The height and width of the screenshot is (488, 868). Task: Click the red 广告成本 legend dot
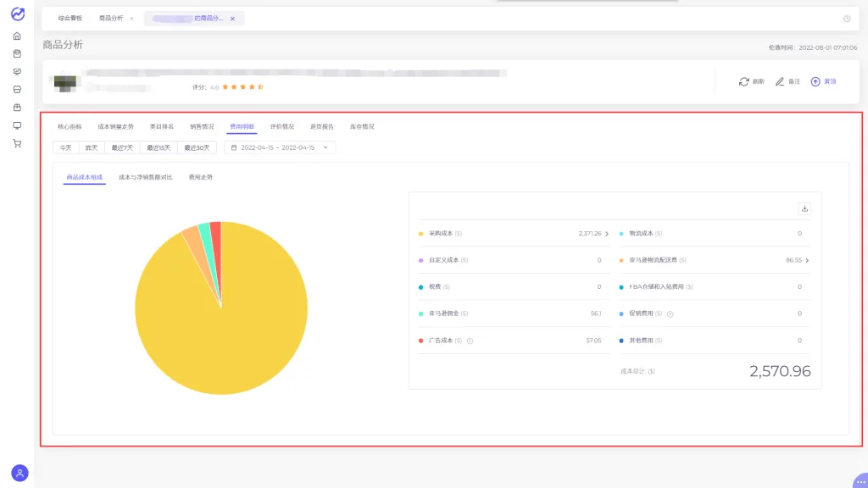(x=420, y=341)
